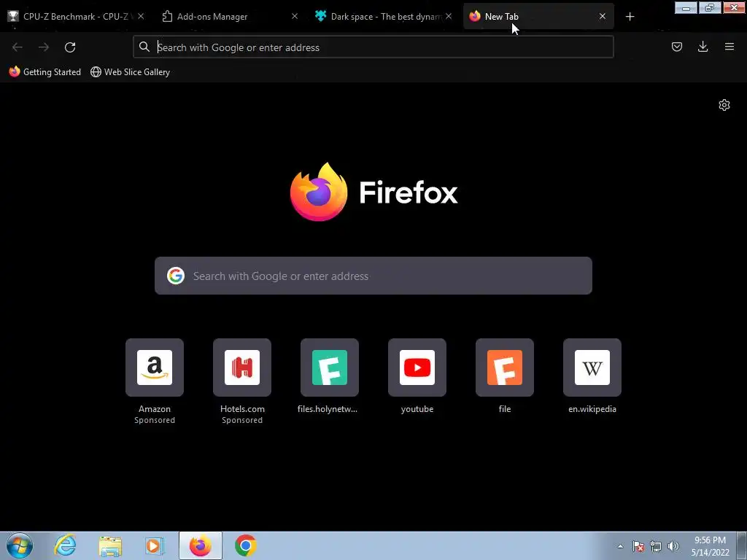Focus the center Google search box
747x560 pixels.
pyautogui.click(x=373, y=276)
